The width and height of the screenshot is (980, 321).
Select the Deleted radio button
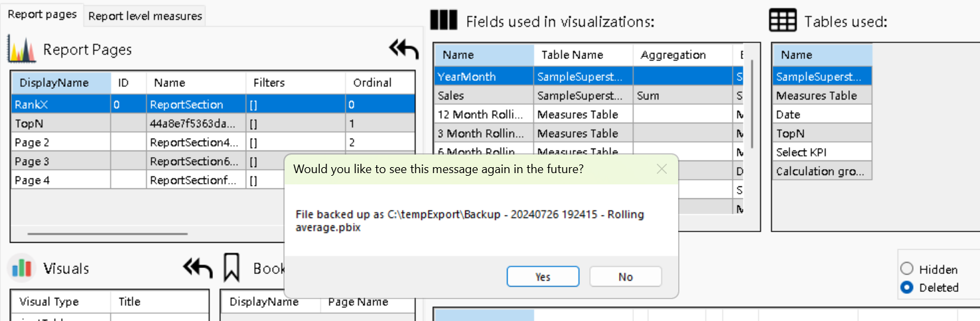[x=907, y=287]
